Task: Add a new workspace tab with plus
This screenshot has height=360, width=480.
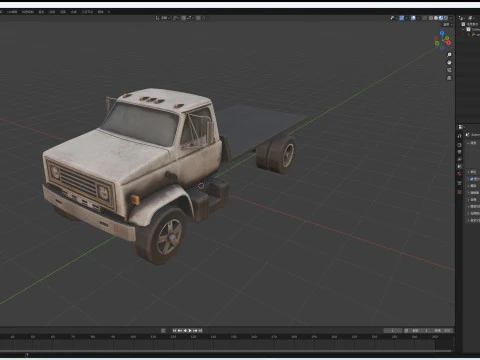Action: tap(109, 12)
